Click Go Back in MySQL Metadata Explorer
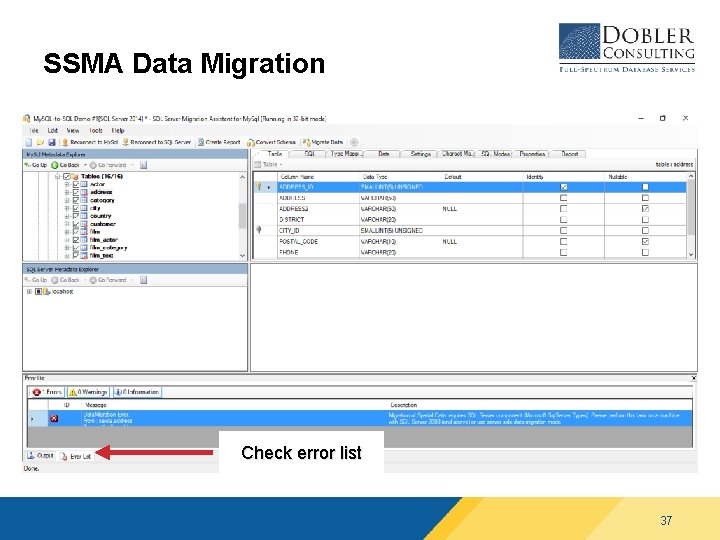Viewport: 720px width, 540px height. click(66, 165)
